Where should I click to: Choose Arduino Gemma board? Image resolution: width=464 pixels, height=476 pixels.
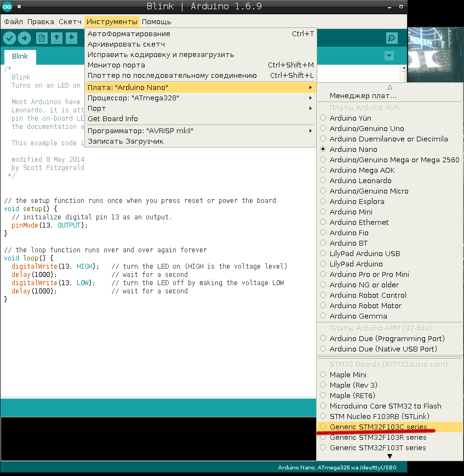pyautogui.click(x=390, y=316)
